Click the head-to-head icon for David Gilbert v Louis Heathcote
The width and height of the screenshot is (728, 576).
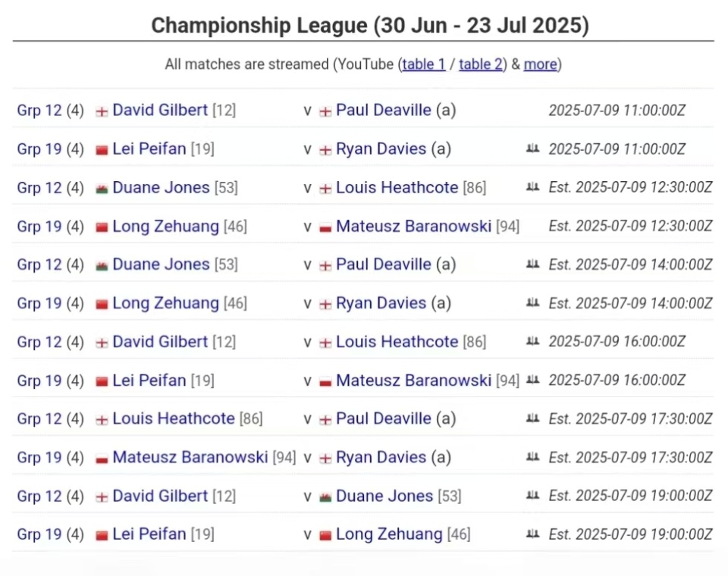coord(532,341)
